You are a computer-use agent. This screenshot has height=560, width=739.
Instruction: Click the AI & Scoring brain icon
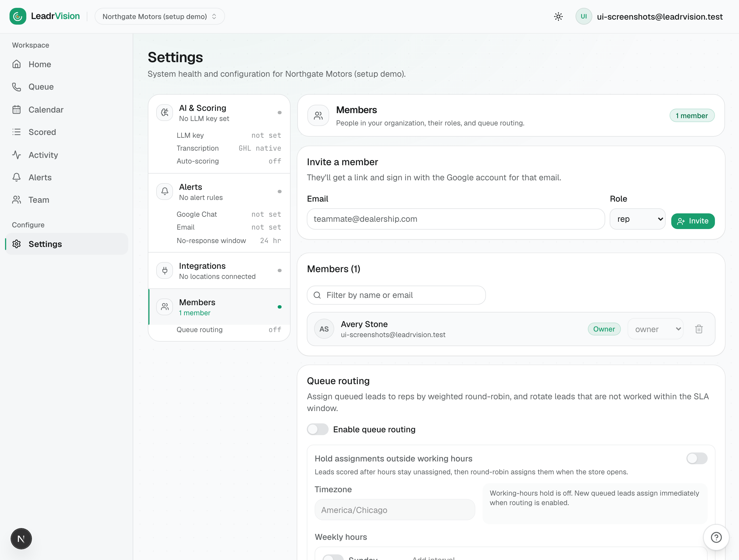[165, 113]
